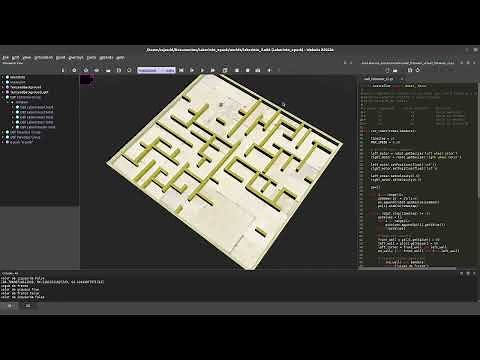480x360 pixels.
Task: Reset the simulation to start
Action: [x=181, y=70]
